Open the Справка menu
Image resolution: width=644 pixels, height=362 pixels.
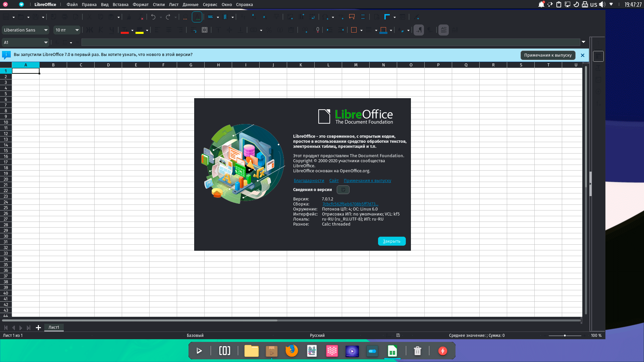(x=244, y=5)
